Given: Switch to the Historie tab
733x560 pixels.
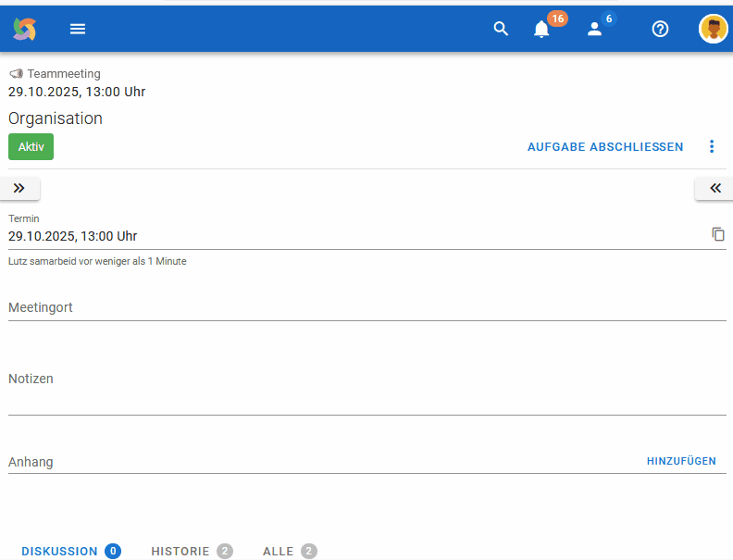Looking at the screenshot, I should coord(180,551).
